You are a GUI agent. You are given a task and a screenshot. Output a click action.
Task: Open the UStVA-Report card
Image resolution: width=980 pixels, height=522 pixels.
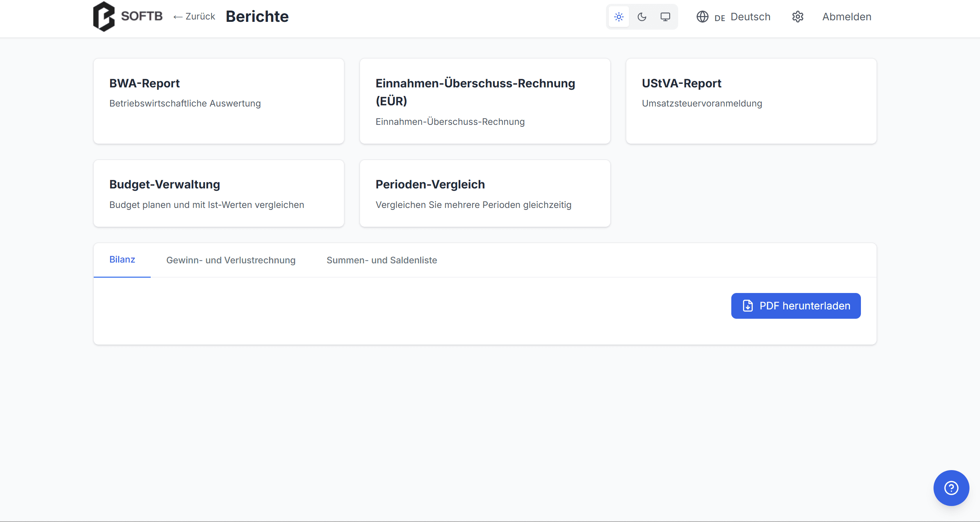point(751,101)
